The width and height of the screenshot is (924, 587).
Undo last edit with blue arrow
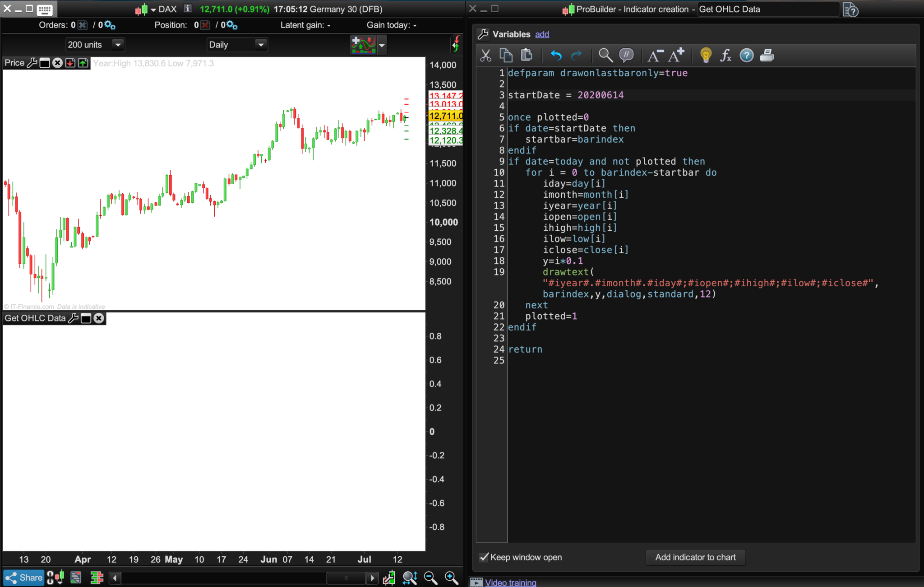tap(556, 56)
